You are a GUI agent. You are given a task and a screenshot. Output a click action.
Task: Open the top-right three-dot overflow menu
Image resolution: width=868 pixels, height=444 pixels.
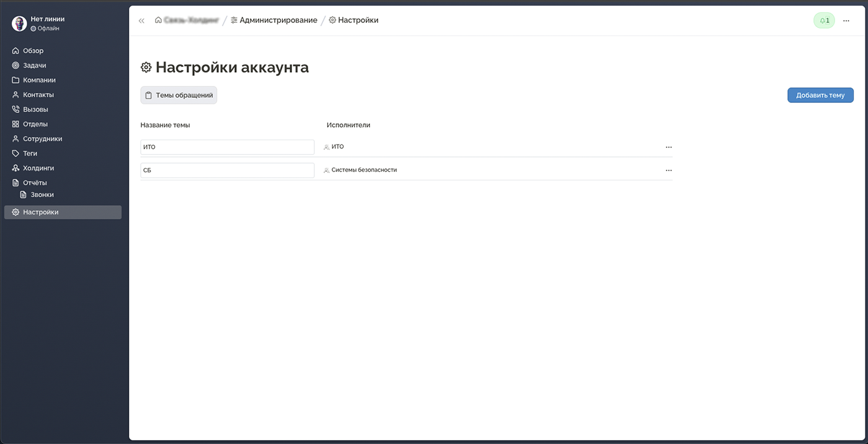(846, 20)
